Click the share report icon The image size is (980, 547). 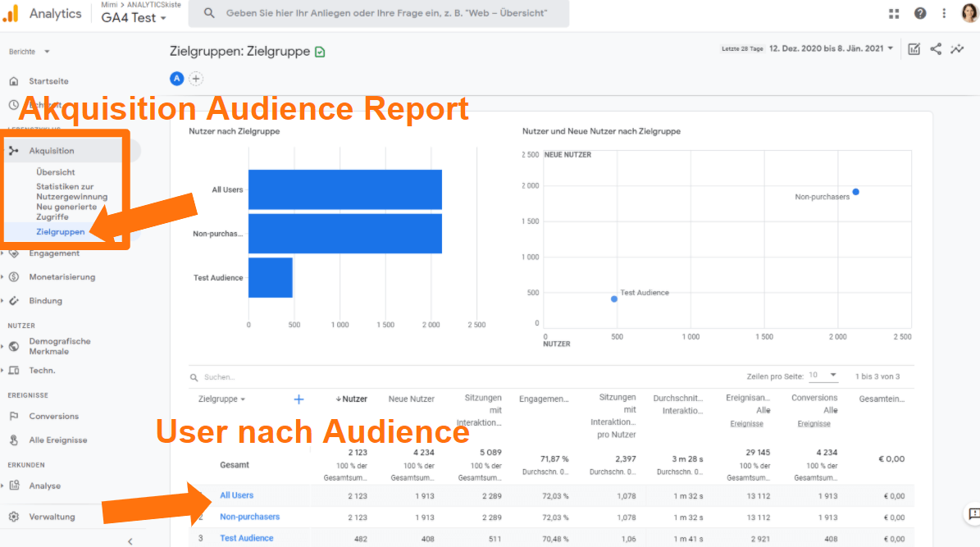coord(936,48)
